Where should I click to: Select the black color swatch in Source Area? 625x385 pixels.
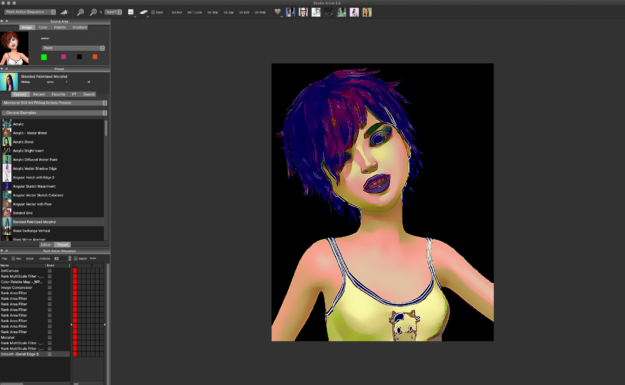click(79, 57)
